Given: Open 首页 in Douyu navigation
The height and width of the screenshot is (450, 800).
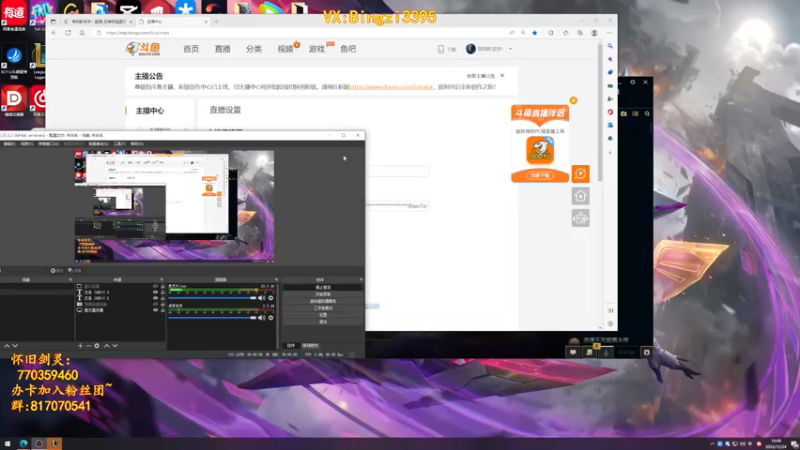Looking at the screenshot, I should [191, 49].
